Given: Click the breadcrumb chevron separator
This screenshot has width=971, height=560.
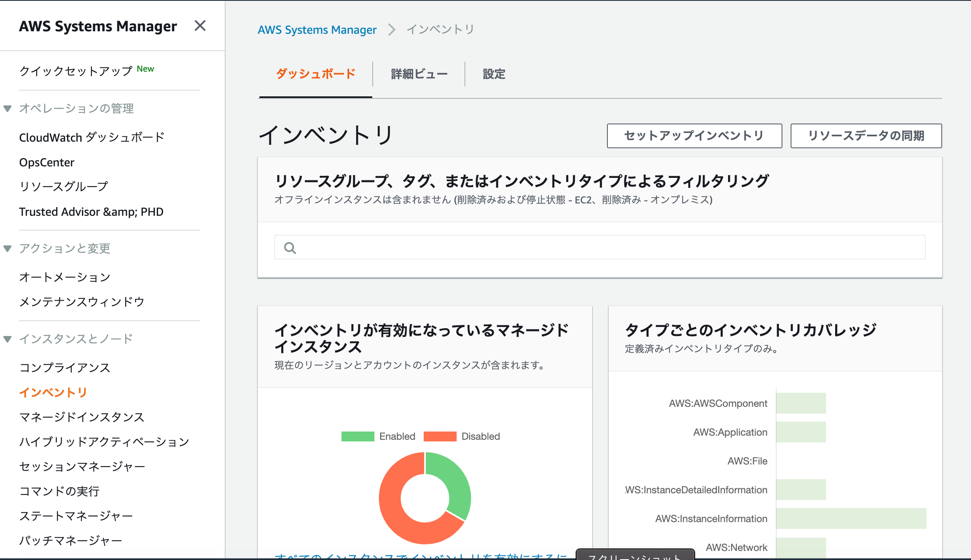Looking at the screenshot, I should (x=392, y=30).
